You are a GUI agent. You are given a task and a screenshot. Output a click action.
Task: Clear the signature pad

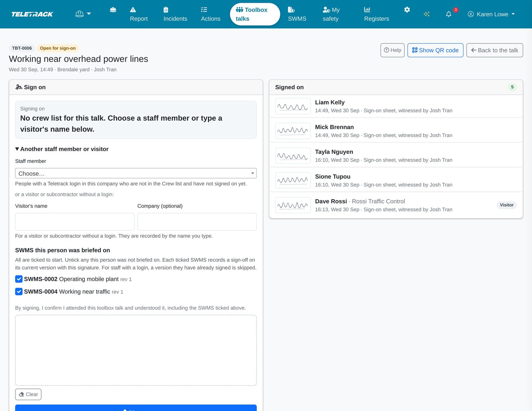(x=28, y=395)
